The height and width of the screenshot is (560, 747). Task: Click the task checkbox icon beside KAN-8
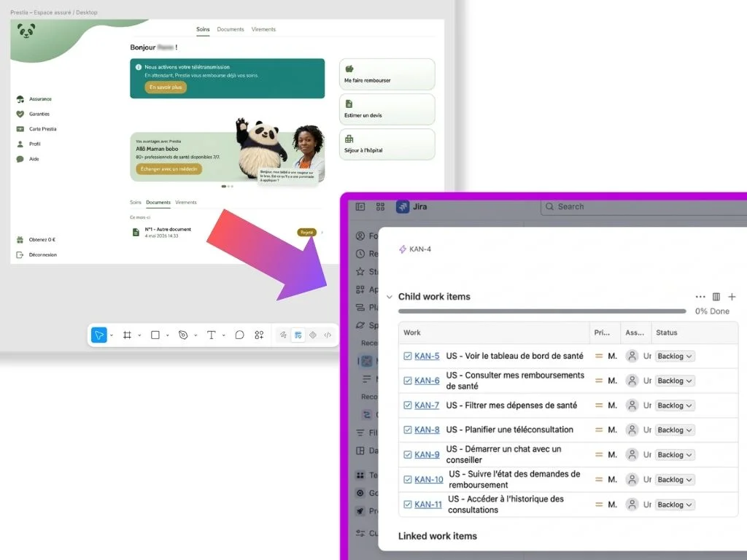click(x=407, y=430)
